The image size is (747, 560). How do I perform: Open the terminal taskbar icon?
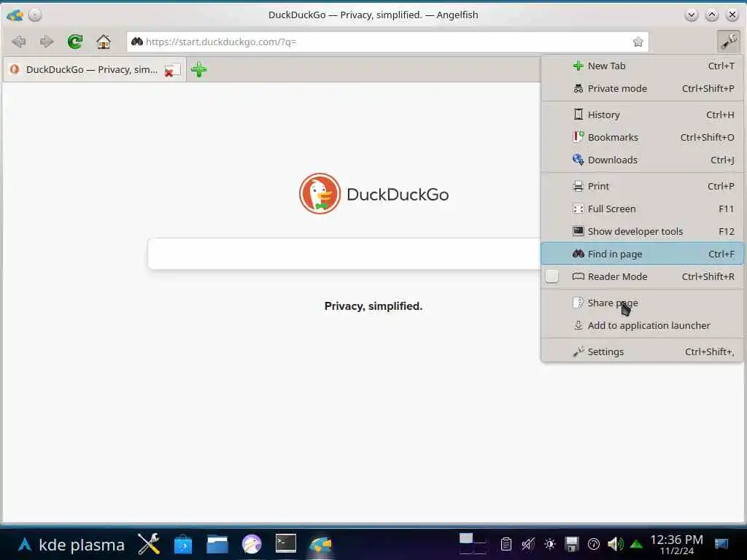(x=286, y=543)
